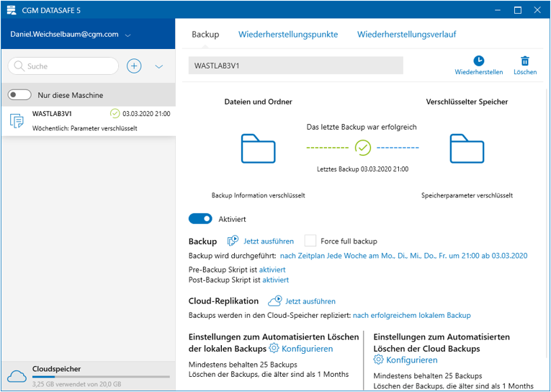Click text Backup Information verschlüsselt
The image size is (551, 392).
(x=259, y=195)
